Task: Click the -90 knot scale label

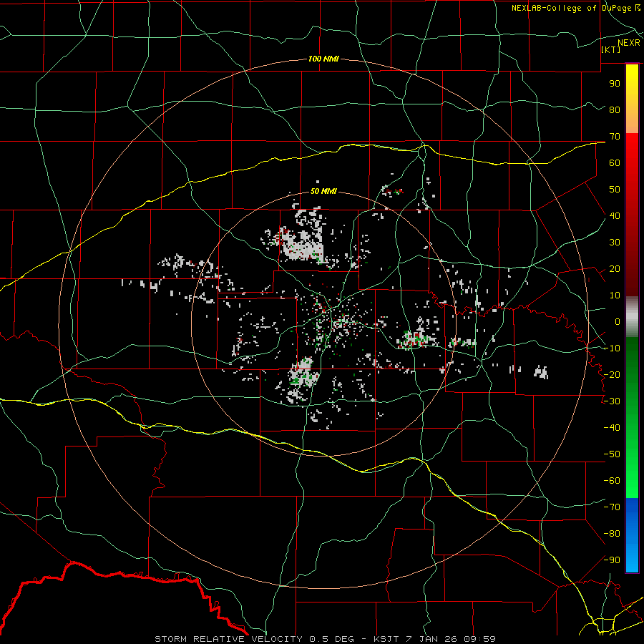Action: pos(612,560)
